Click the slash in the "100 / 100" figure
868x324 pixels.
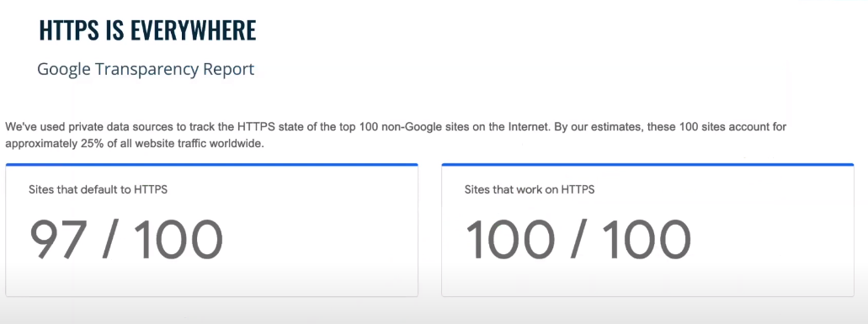tap(578, 240)
